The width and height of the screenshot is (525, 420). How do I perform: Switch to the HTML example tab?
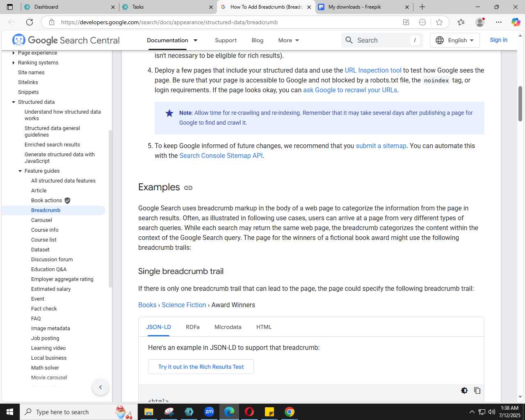(264, 327)
